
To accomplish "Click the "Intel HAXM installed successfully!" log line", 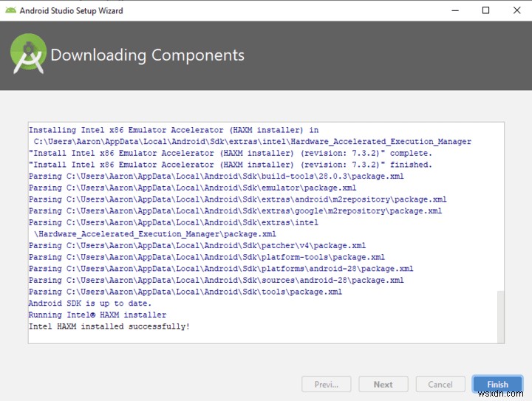I will pyautogui.click(x=109, y=326).
